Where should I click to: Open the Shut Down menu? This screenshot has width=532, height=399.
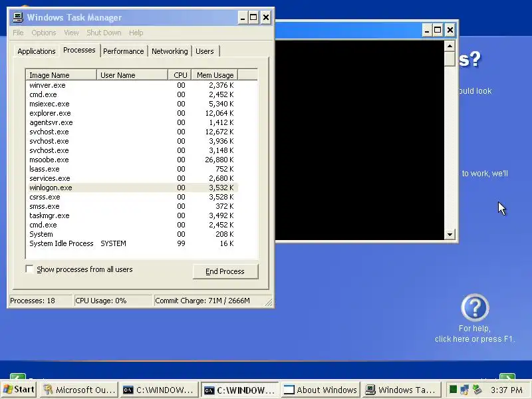pyautogui.click(x=104, y=33)
